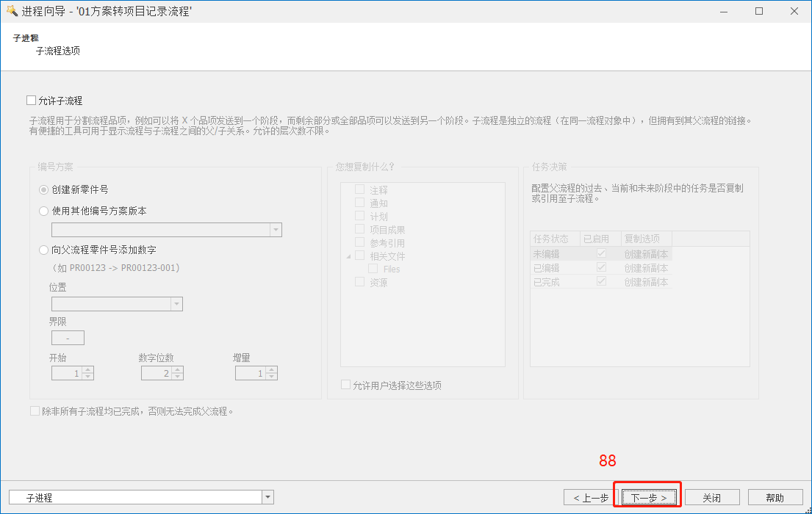Screen dimensions: 812x514
Task: 点击"上一步"返回前一页
Action: tap(590, 496)
